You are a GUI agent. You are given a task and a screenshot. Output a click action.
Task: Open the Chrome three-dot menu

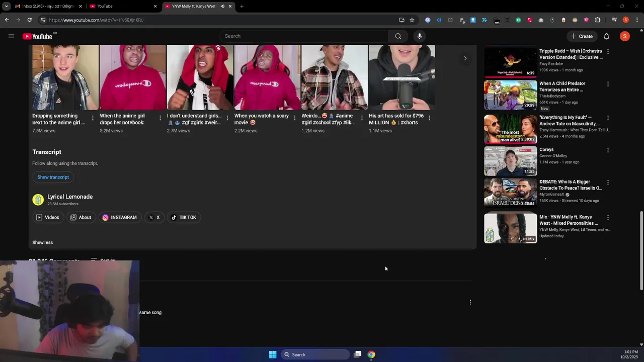[x=637, y=20]
